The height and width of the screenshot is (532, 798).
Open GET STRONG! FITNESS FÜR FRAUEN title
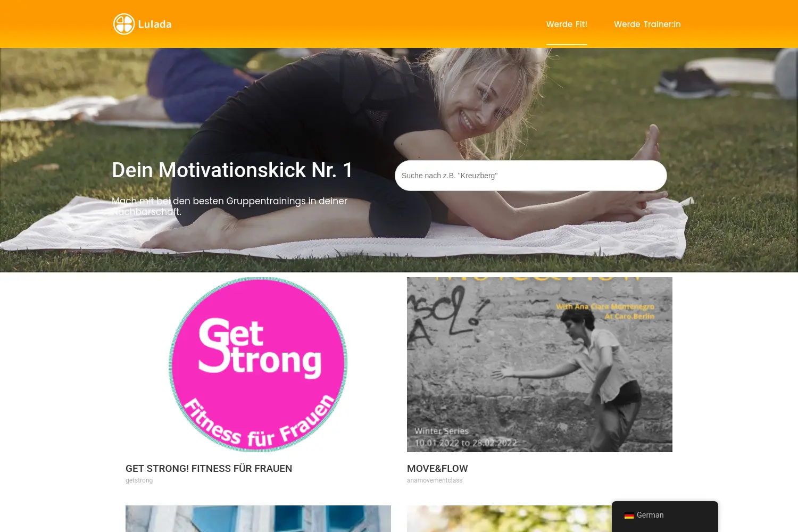coord(209,469)
